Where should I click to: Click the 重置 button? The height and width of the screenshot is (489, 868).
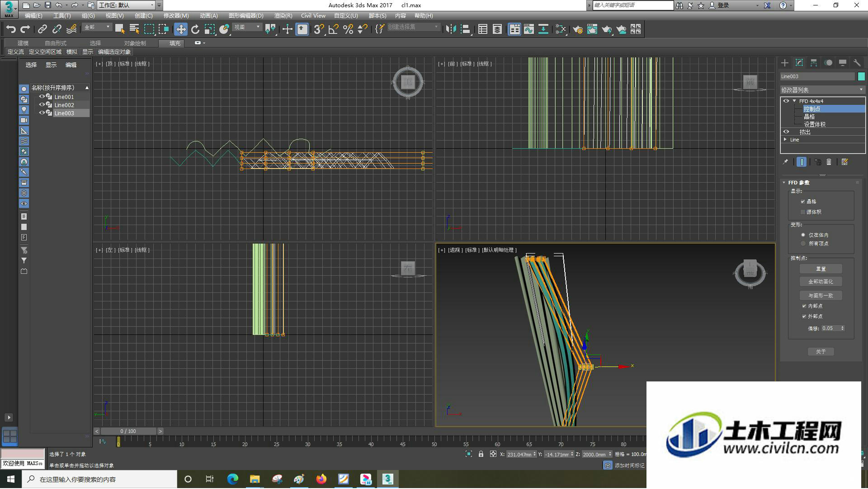(821, 269)
